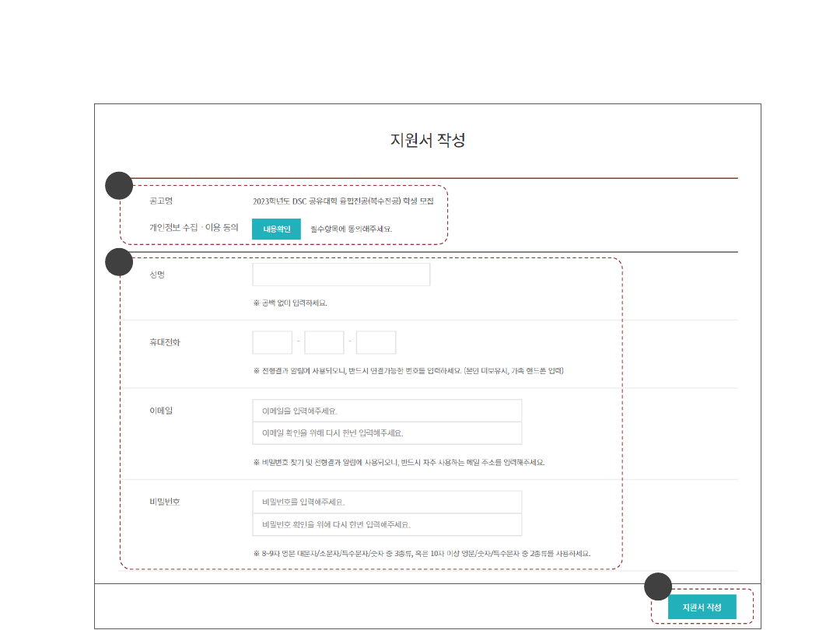Click the 개인정보 수집 · 이용 동의 label

[194, 229]
